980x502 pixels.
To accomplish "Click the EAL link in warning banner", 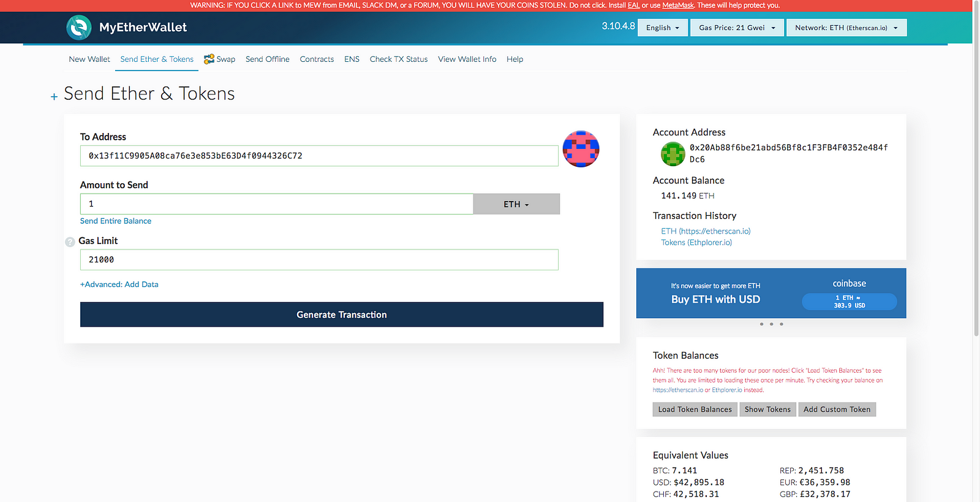I will click(x=633, y=5).
